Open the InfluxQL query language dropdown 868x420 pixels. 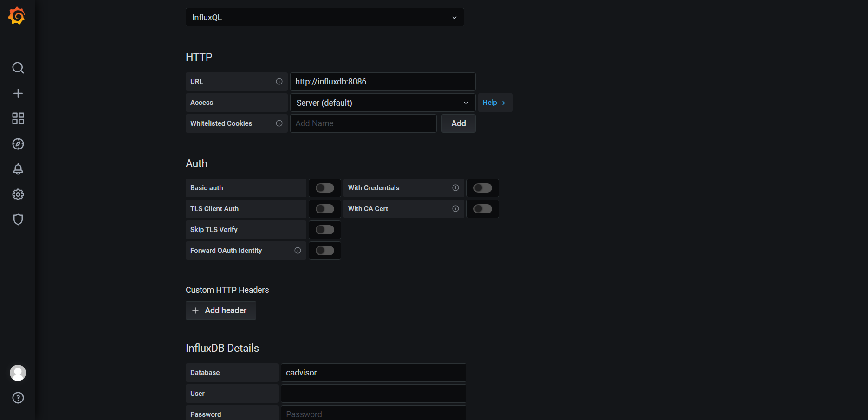[x=325, y=17]
